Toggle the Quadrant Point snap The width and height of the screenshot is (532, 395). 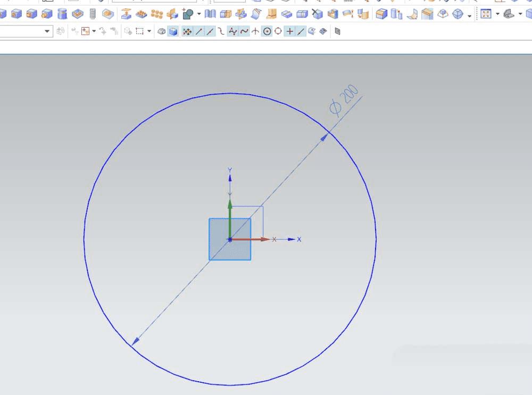(278, 31)
